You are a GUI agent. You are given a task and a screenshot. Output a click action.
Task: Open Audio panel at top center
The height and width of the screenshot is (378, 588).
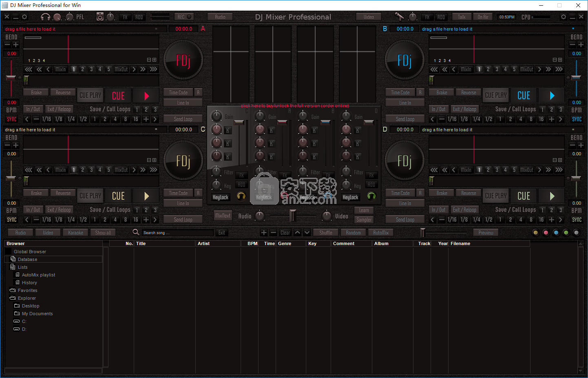(220, 17)
